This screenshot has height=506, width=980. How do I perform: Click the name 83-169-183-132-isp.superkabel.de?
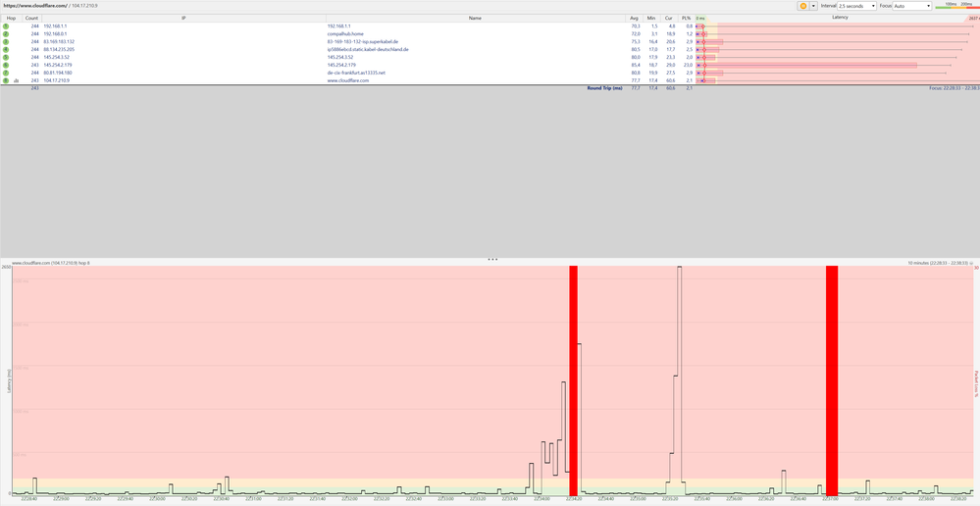coord(363,41)
